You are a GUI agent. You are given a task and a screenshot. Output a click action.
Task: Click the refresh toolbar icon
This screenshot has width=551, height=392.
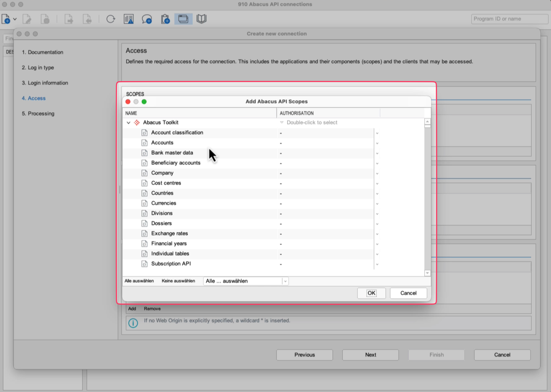point(111,19)
